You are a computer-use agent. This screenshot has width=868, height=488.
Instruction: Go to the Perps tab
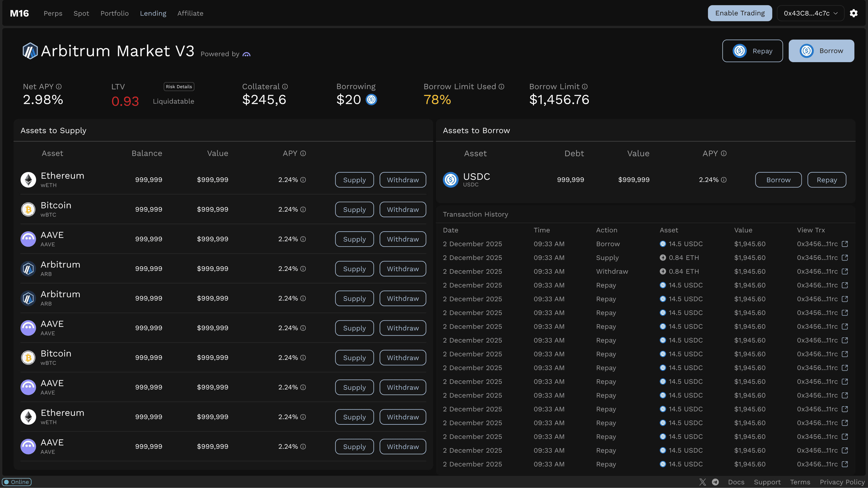(x=53, y=13)
